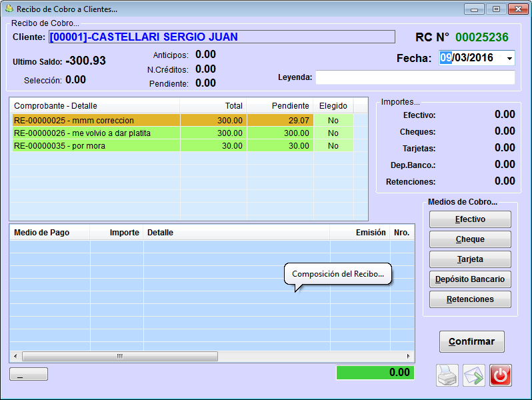Click the Elegido column header
Image resolution: width=532 pixels, height=400 pixels.
[333, 106]
